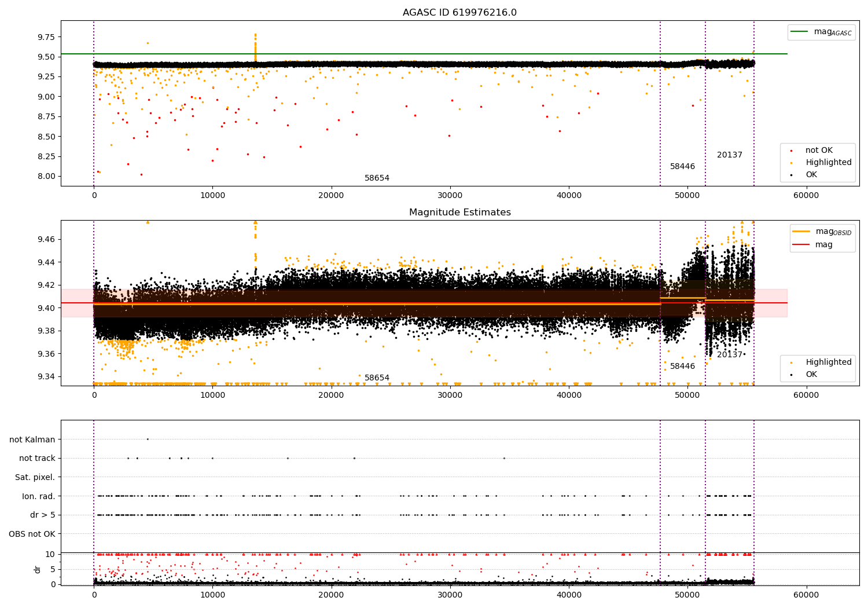This screenshot has width=868, height=608.
Task: Click the 58654 annotation in the top plot
Action: tap(377, 178)
